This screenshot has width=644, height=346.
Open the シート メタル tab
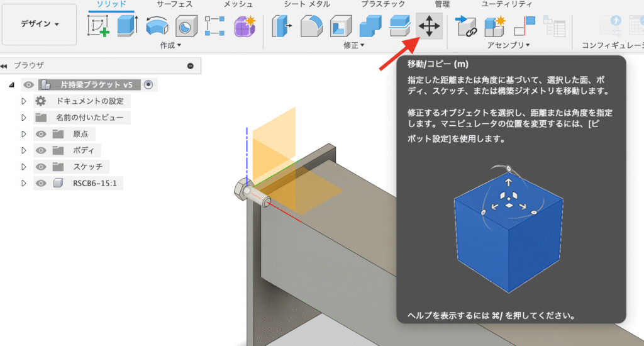(307, 4)
